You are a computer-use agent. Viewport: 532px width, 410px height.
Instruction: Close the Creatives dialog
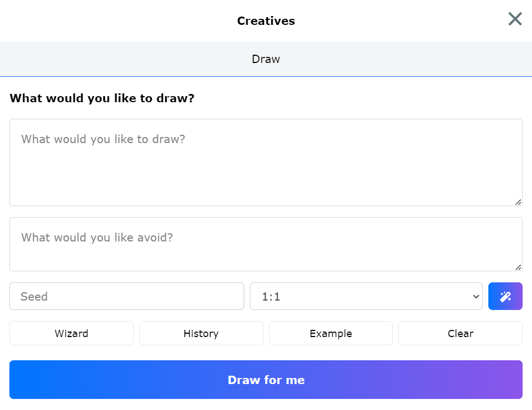[515, 19]
